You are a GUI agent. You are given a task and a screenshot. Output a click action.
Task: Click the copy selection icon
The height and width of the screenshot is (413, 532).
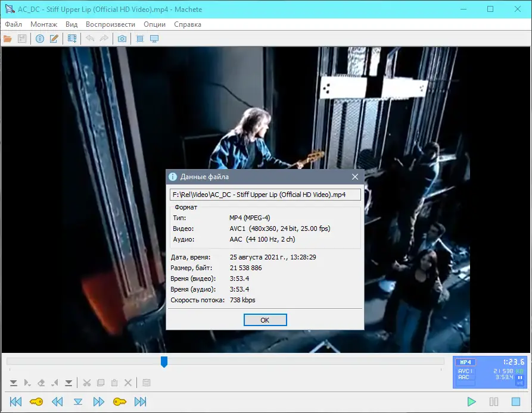pos(101,383)
